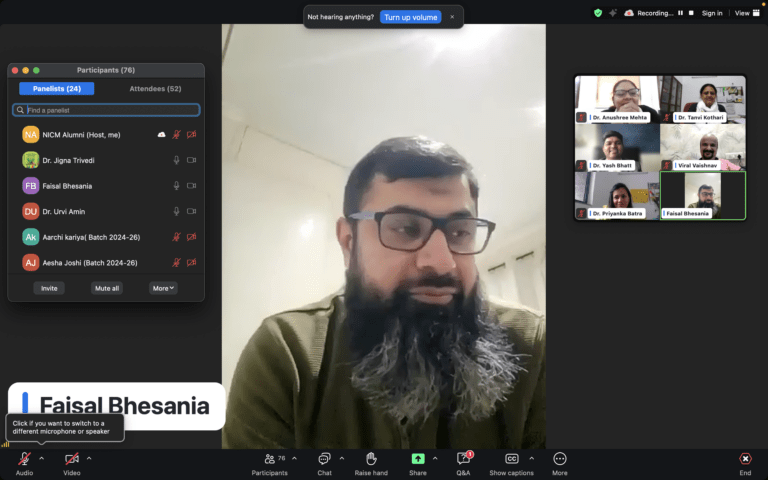Open the More options ellipsis icon
The image size is (768, 480).
click(x=559, y=458)
